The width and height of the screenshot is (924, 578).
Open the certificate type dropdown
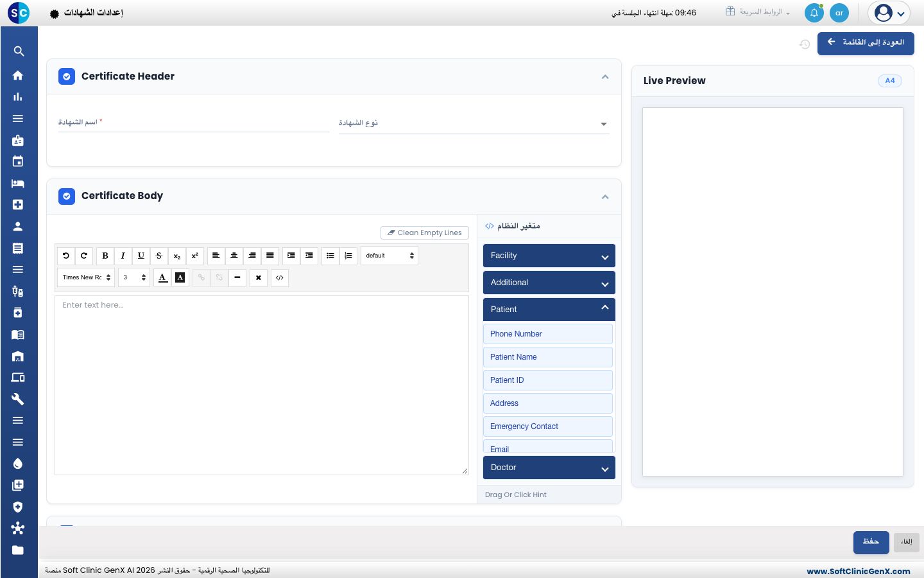pyautogui.click(x=474, y=123)
